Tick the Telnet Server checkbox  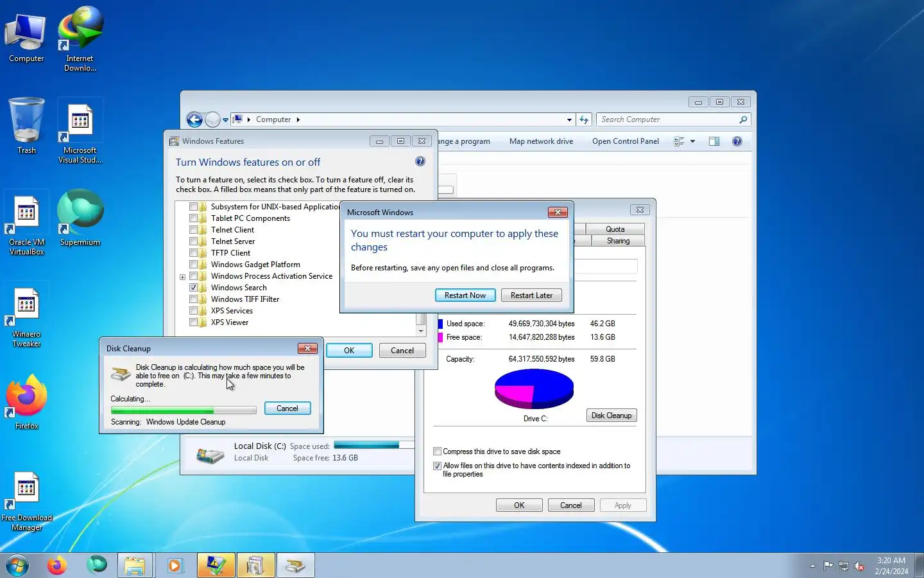click(193, 241)
